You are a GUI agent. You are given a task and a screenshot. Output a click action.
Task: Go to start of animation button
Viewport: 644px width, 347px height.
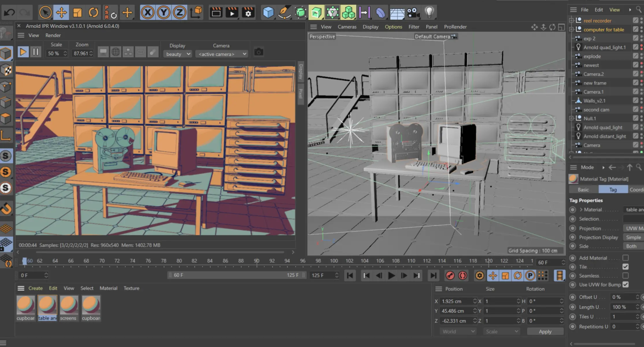pyautogui.click(x=350, y=276)
